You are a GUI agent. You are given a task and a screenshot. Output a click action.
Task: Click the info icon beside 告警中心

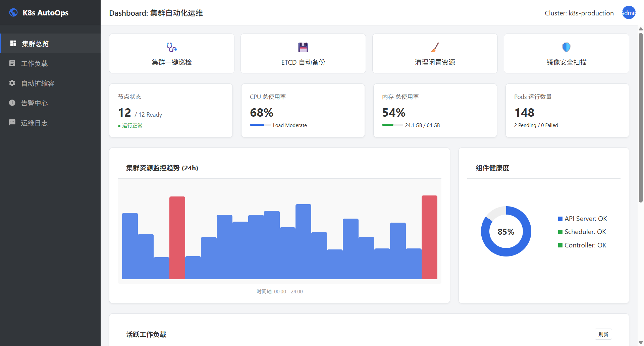(x=12, y=103)
